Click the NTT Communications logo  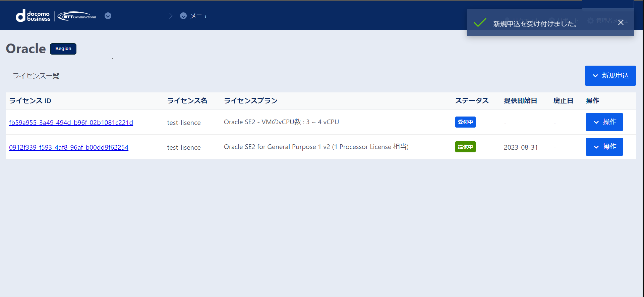pyautogui.click(x=77, y=16)
